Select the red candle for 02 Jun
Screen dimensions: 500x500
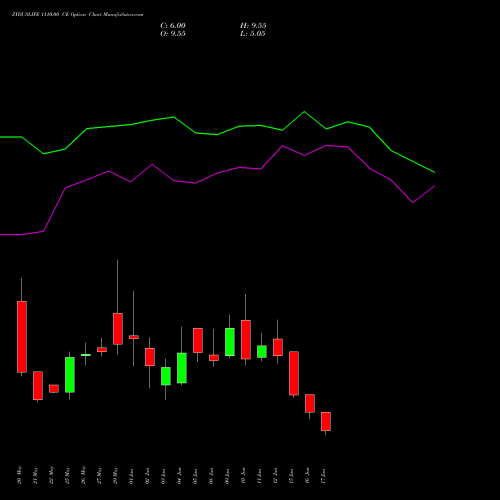[x=150, y=357]
